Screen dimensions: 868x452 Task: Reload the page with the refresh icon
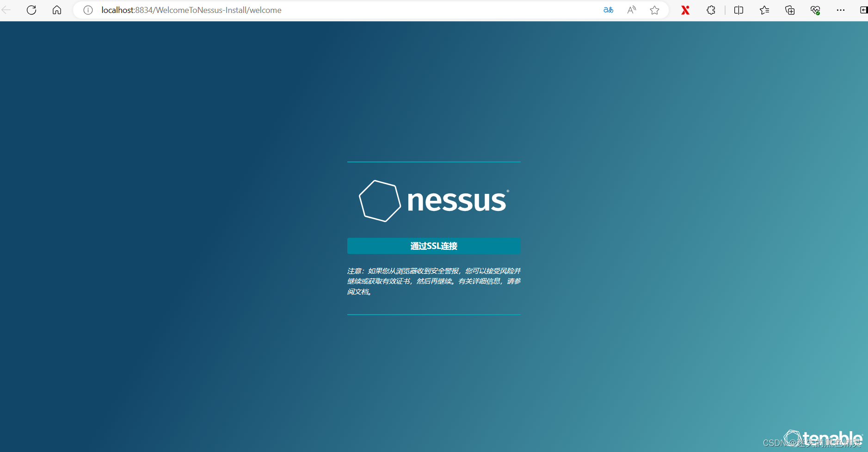(31, 10)
